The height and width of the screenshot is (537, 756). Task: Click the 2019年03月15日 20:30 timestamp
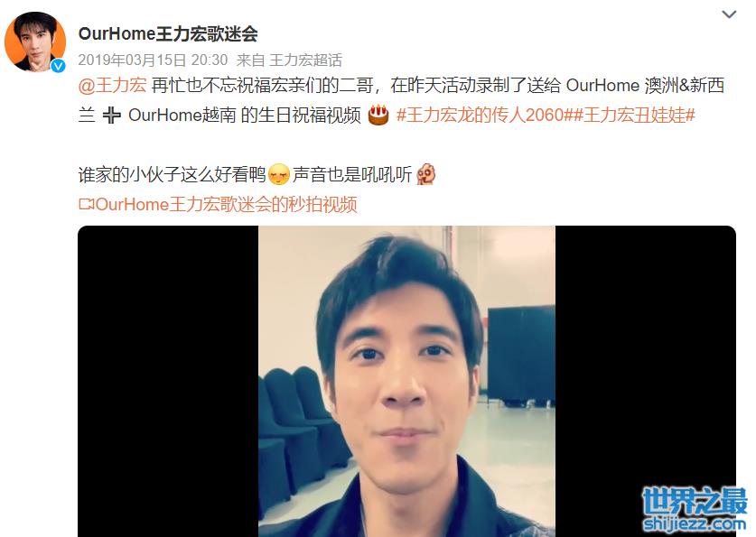coord(153,60)
